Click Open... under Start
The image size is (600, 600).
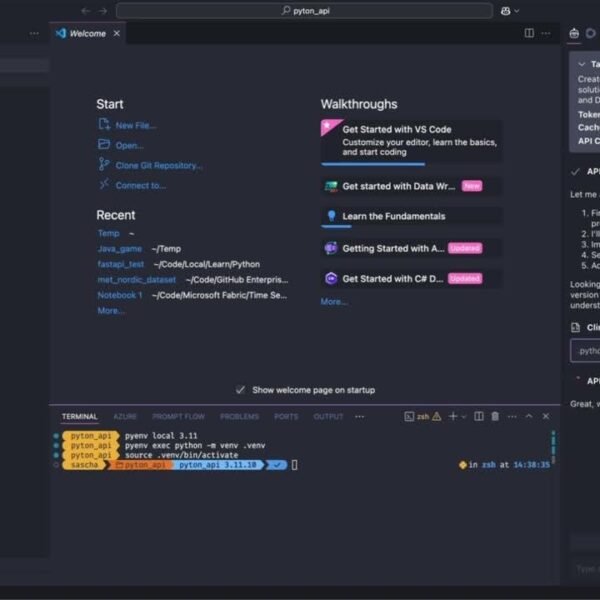tap(129, 145)
